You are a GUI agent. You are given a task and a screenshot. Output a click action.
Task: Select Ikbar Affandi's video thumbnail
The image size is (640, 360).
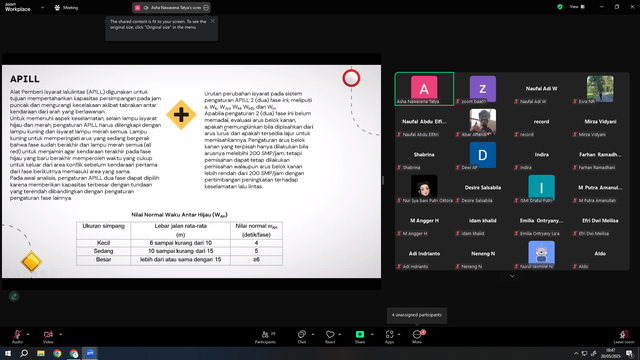pyautogui.click(x=483, y=121)
